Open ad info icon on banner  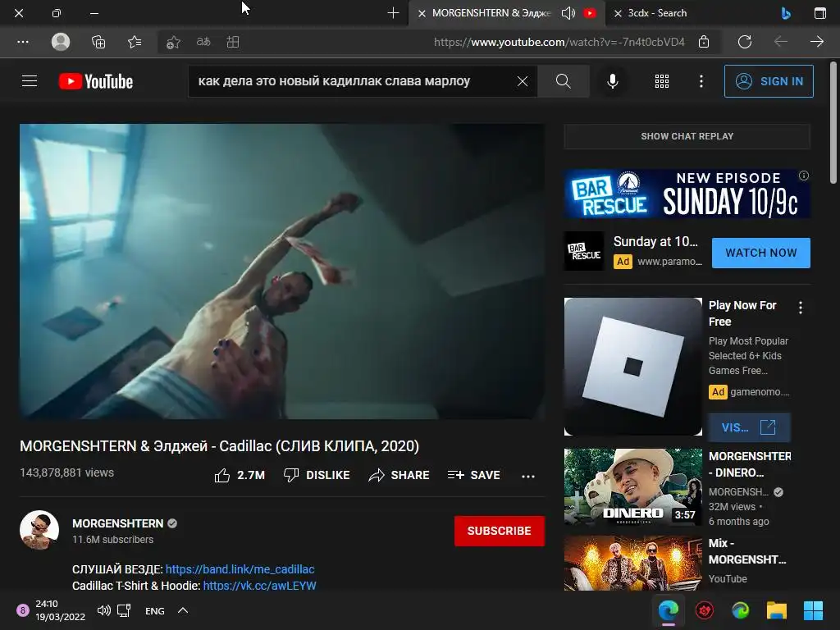pyautogui.click(x=803, y=176)
